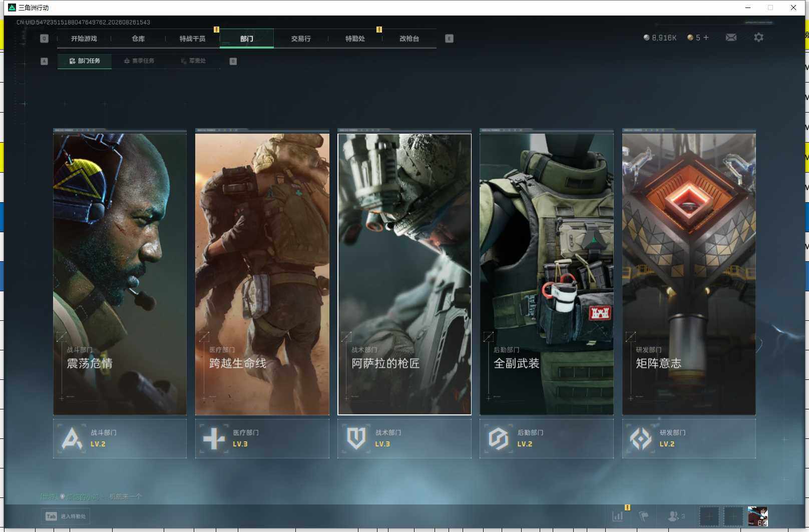Click the first empty squad slot plus
Image resolution: width=809 pixels, height=532 pixels.
coord(709,516)
